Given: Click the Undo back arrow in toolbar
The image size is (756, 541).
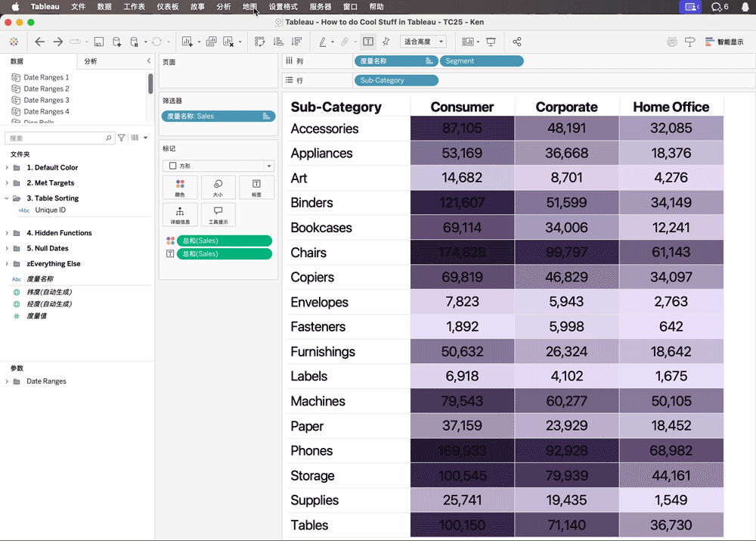Looking at the screenshot, I should coord(39,42).
